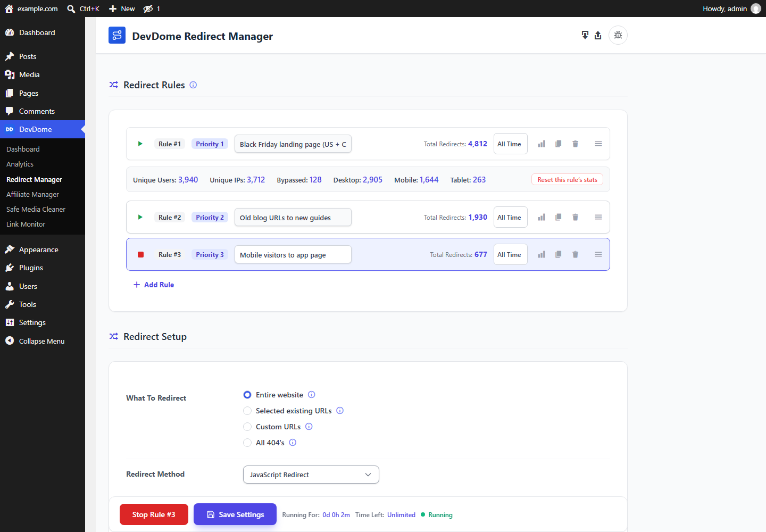766x532 pixels.
Task: Open the Plugins menu item
Action: [43, 268]
